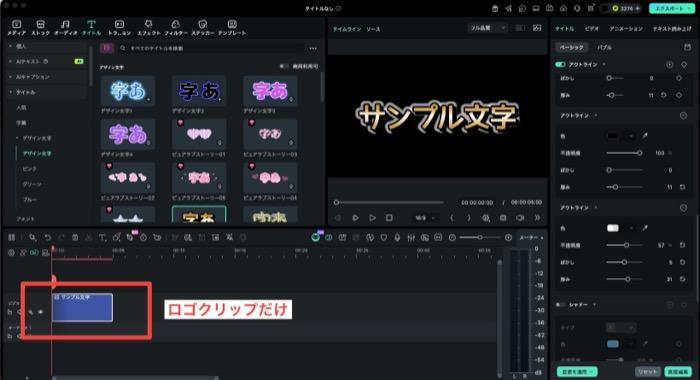Screen dimensions: 700x380
Task: Click the shield marker icon in timeline toolbar
Action: [x=383, y=238]
